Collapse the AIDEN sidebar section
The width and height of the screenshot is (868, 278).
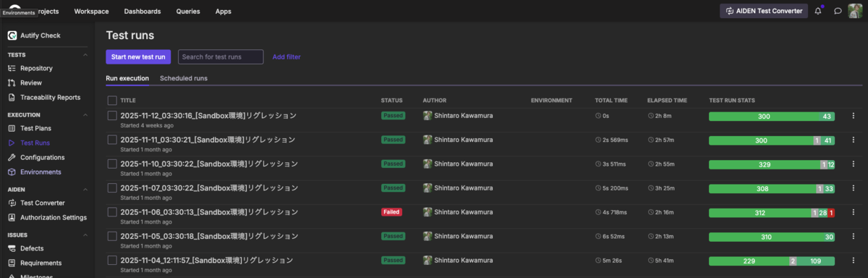86,189
